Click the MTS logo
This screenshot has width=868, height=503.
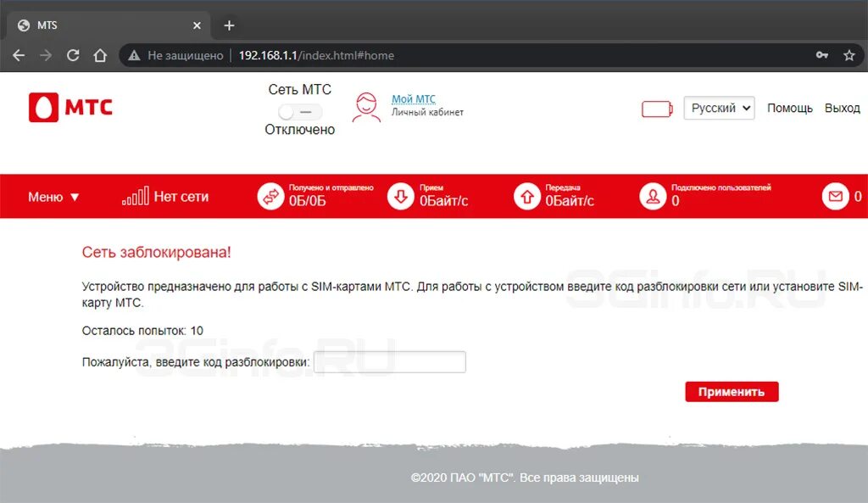(71, 107)
